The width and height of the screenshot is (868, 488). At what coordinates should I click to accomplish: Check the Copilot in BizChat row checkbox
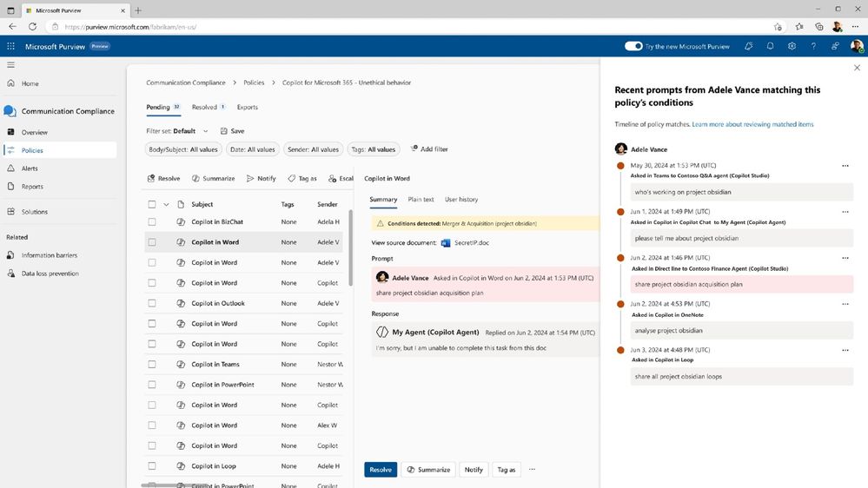click(152, 222)
